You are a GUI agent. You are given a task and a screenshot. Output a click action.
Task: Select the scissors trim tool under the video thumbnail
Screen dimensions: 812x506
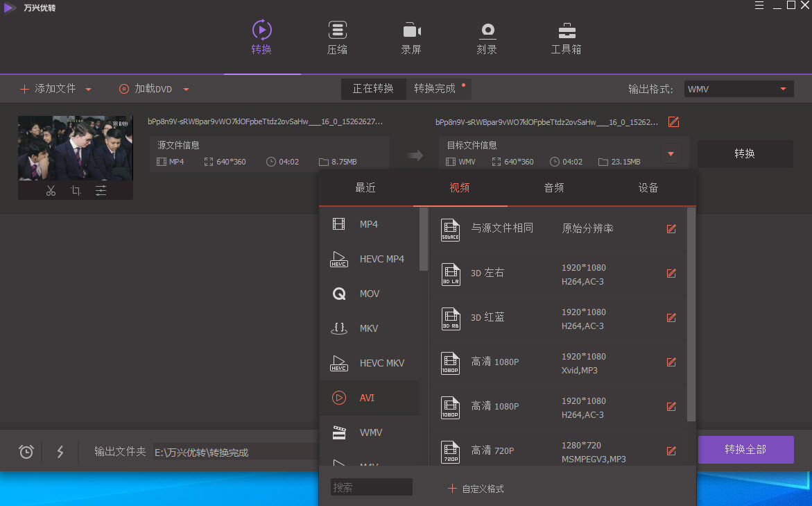[50, 190]
